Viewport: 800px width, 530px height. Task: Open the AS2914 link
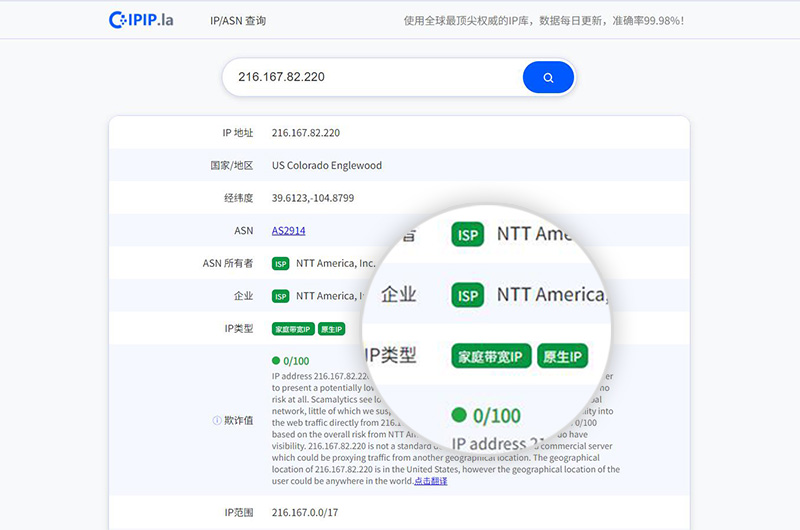point(288,231)
